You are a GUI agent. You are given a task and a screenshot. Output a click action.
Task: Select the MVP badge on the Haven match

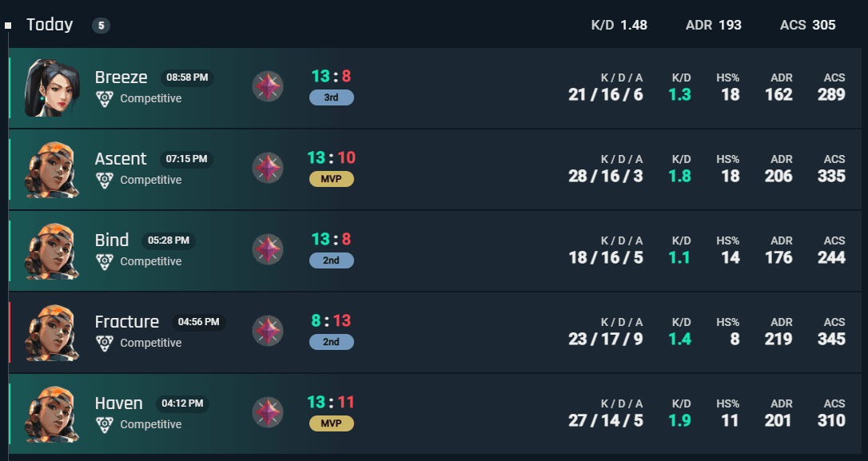pos(331,423)
